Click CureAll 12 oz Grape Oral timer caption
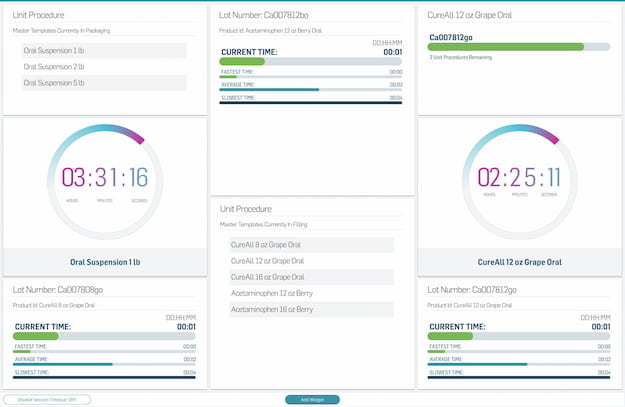Viewport: 625px width, 407px height. (519, 262)
